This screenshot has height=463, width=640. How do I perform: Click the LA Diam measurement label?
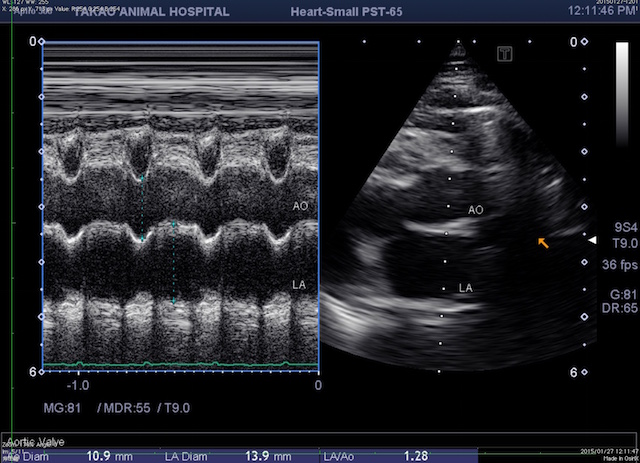click(186, 456)
